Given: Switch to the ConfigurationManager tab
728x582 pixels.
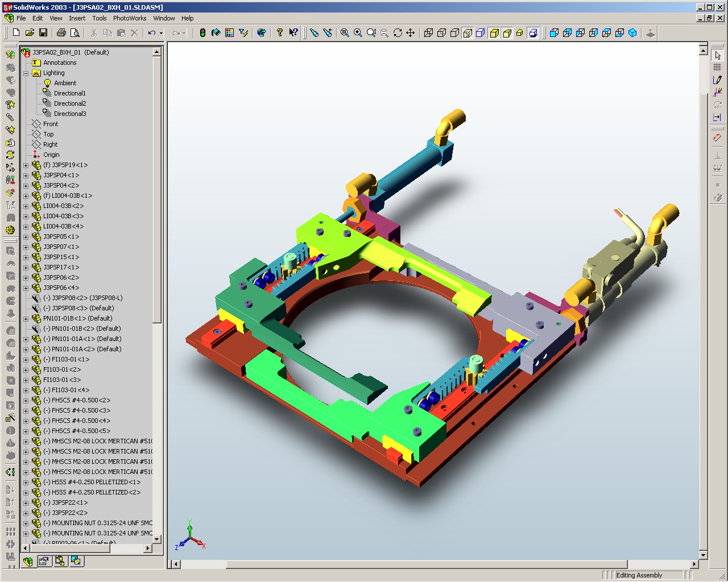Looking at the screenshot, I should pos(60,562).
